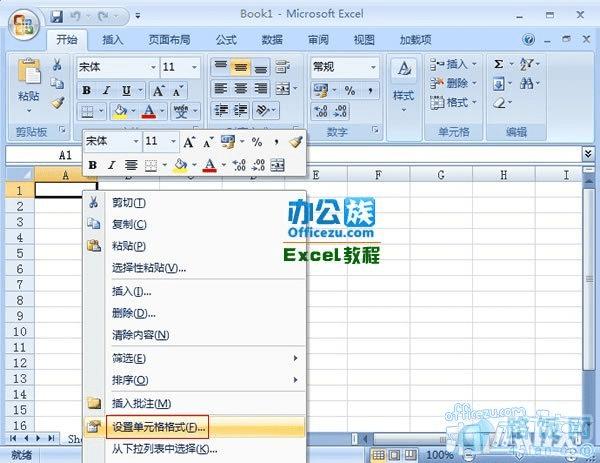Toggle ribbon Middle Align
600x463 pixels.
coord(240,67)
